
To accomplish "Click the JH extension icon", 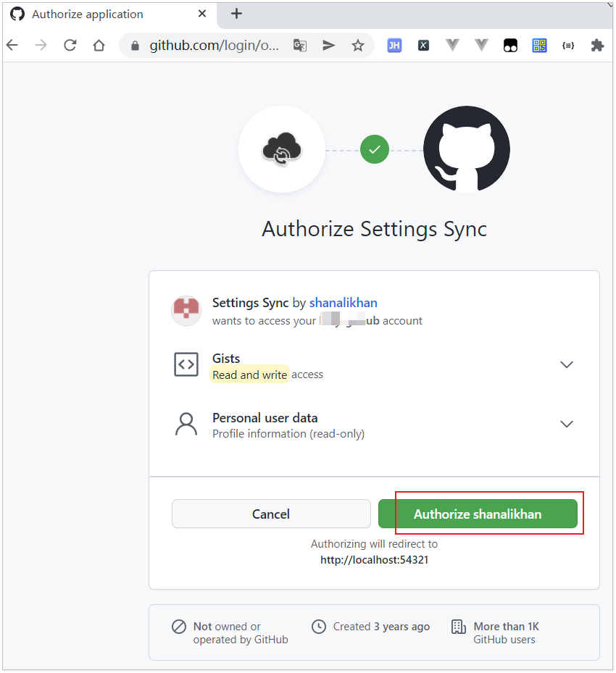I will [394, 45].
